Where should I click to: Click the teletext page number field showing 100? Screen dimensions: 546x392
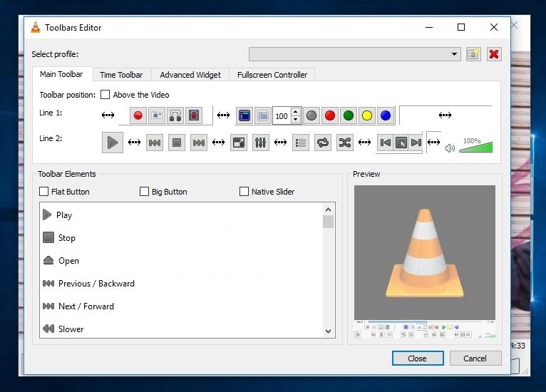[282, 115]
